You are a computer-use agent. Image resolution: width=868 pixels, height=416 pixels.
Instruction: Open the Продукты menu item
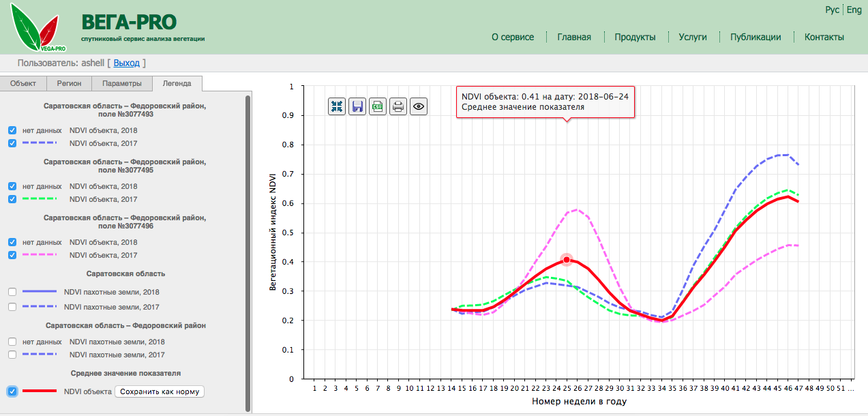click(x=635, y=37)
